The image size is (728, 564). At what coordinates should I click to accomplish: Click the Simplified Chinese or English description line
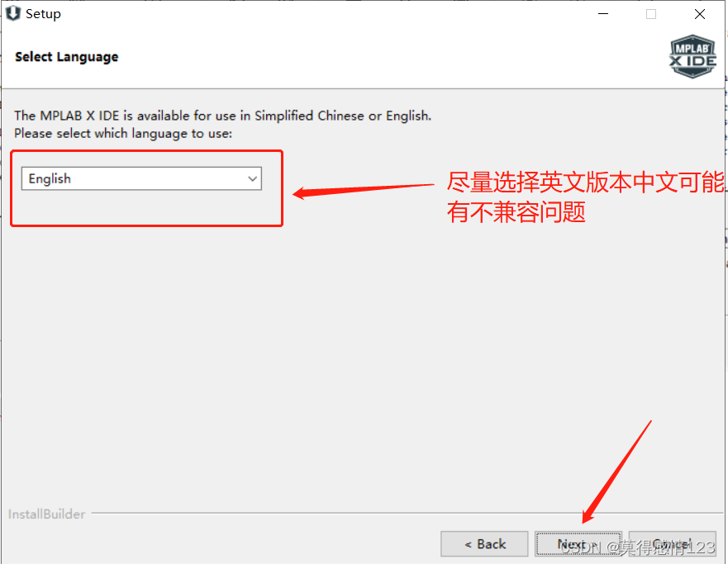pos(223,116)
